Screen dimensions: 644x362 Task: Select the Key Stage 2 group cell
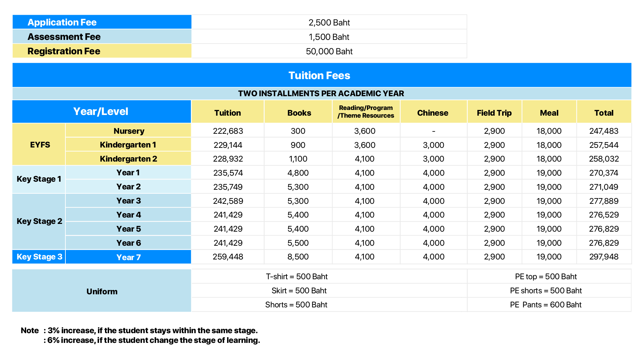(x=39, y=221)
